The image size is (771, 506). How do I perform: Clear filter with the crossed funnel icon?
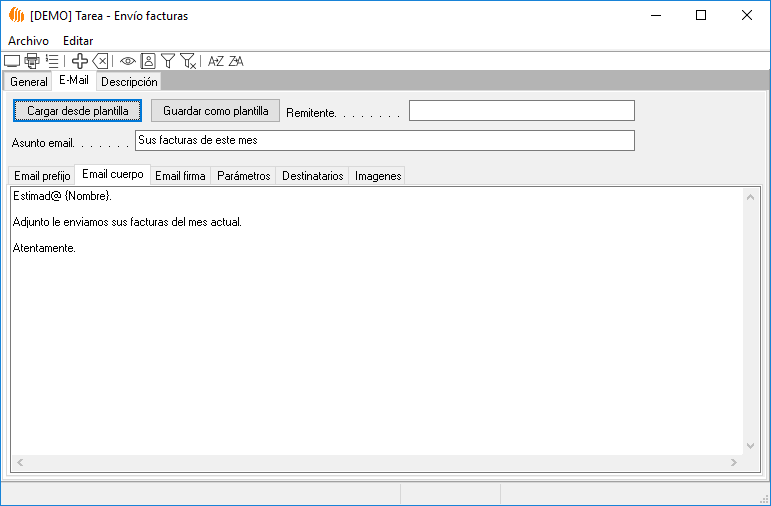[x=188, y=61]
